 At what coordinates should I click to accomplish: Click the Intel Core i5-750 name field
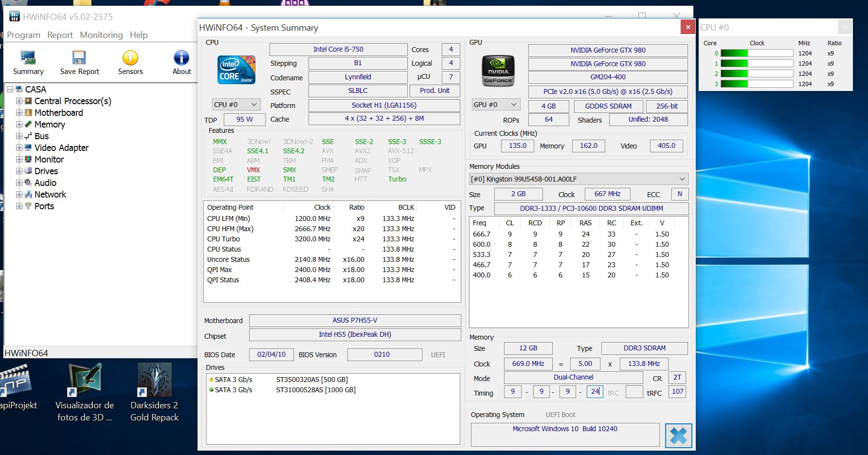point(338,49)
